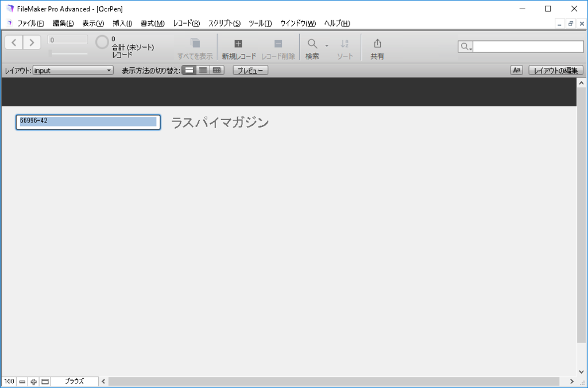
Task: Click レイアウトの編集 button
Action: coord(556,70)
